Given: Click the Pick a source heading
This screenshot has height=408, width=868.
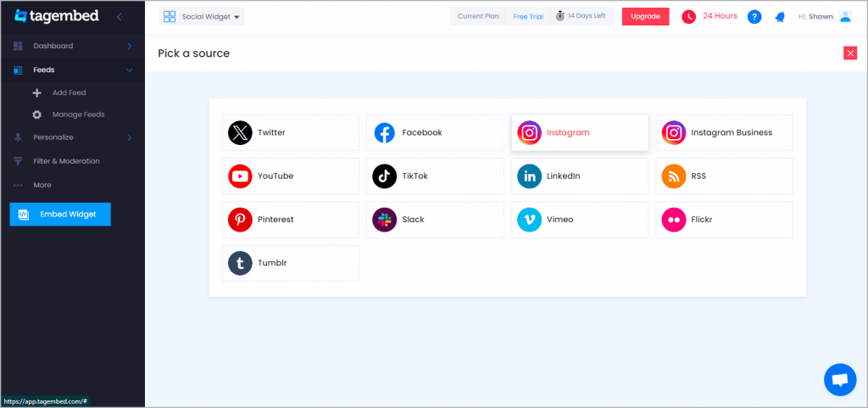Looking at the screenshot, I should tap(194, 53).
